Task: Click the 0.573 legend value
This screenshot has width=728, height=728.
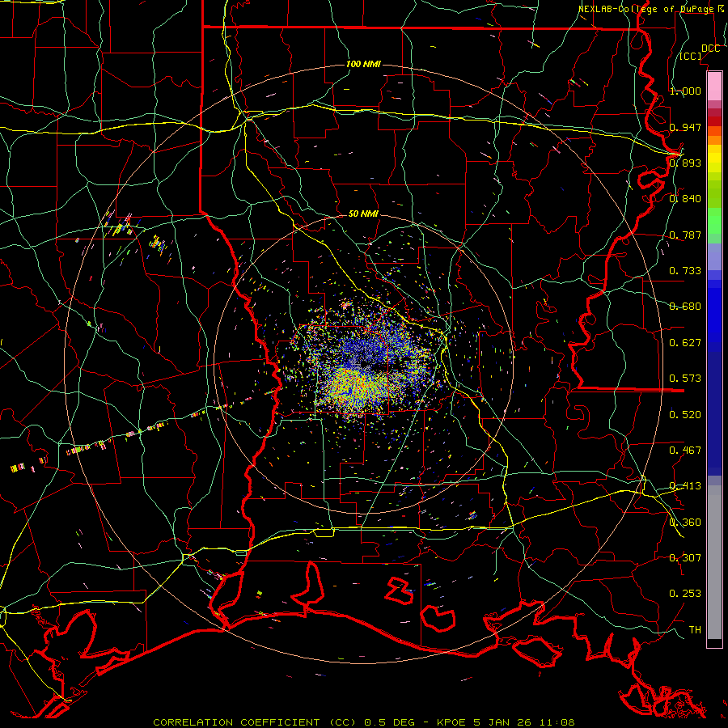Action: 685,379
